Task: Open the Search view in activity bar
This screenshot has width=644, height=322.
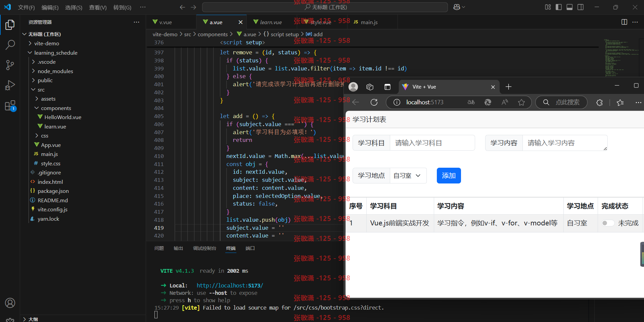Action: pyautogui.click(x=10, y=45)
